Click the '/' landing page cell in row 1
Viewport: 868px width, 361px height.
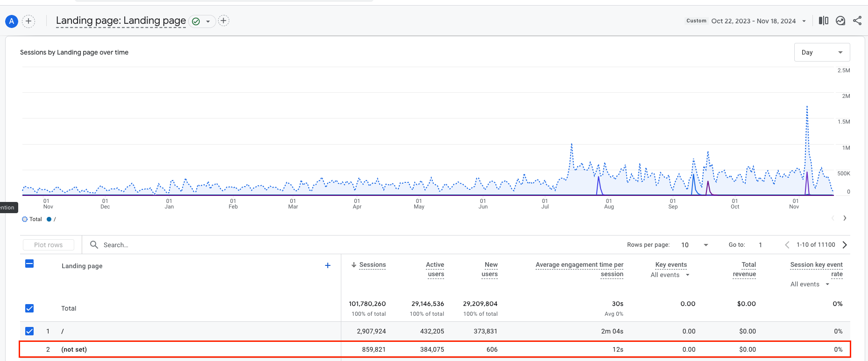coord(63,331)
